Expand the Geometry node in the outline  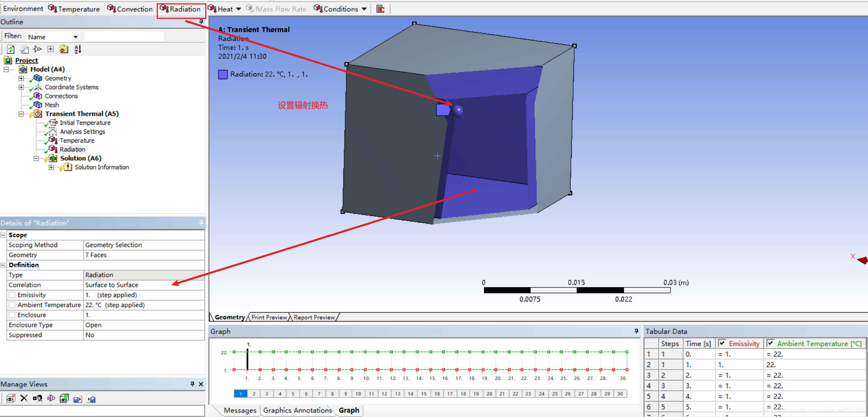21,78
